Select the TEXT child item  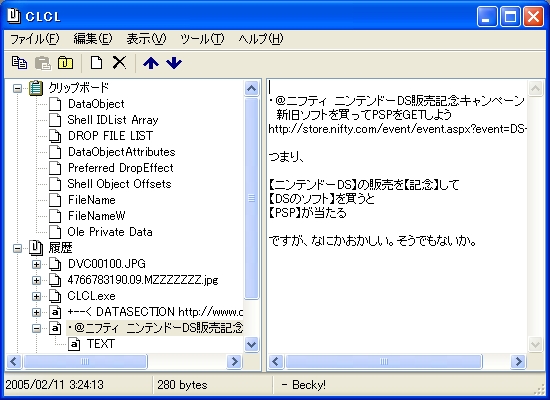pos(101,344)
